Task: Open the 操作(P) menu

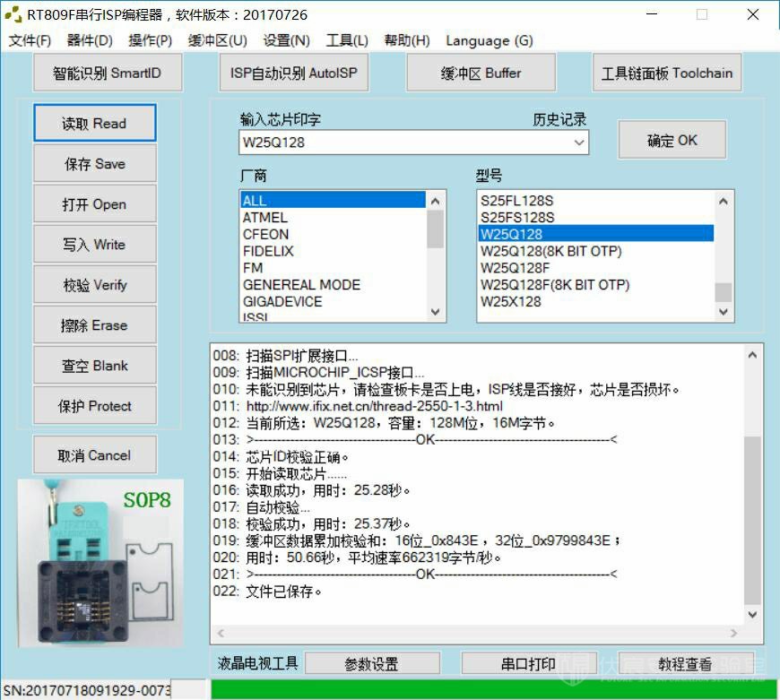Action: click(151, 40)
